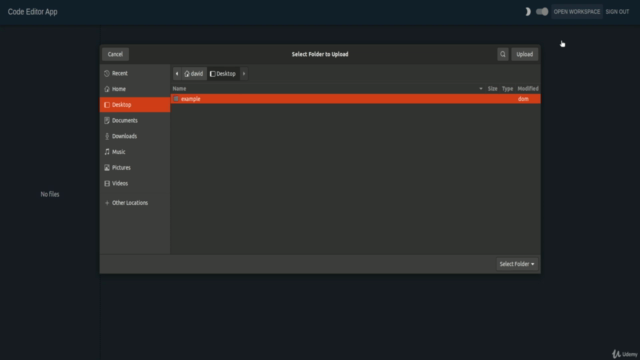
Task: Open Other Locations
Action: [x=135, y=203]
